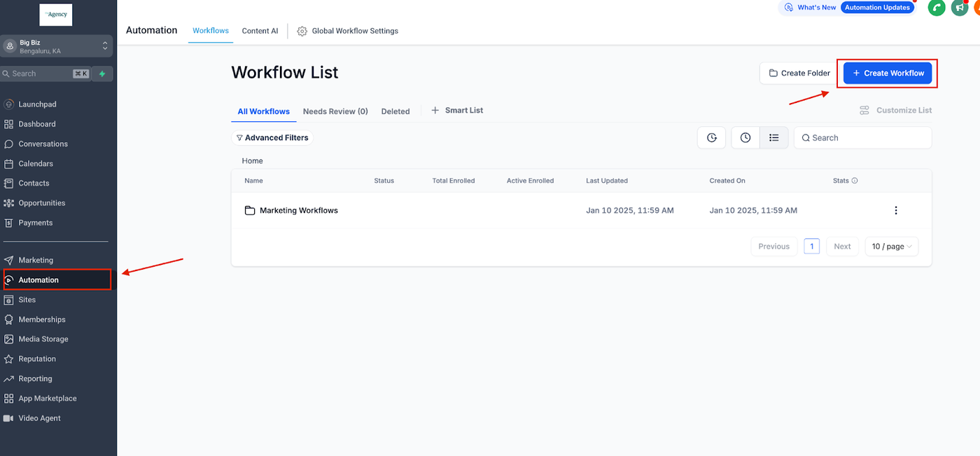Viewport: 980px width, 456px height.
Task: Click the workflow Search input field
Action: (862, 138)
